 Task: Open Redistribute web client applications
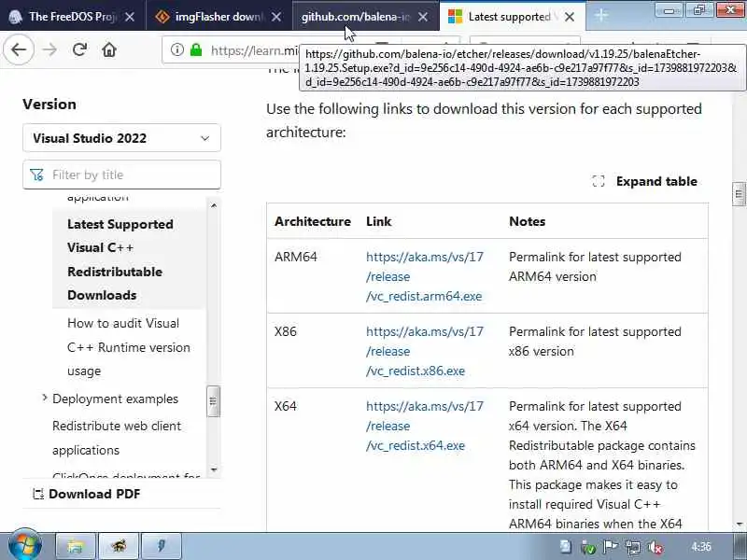coord(117,438)
